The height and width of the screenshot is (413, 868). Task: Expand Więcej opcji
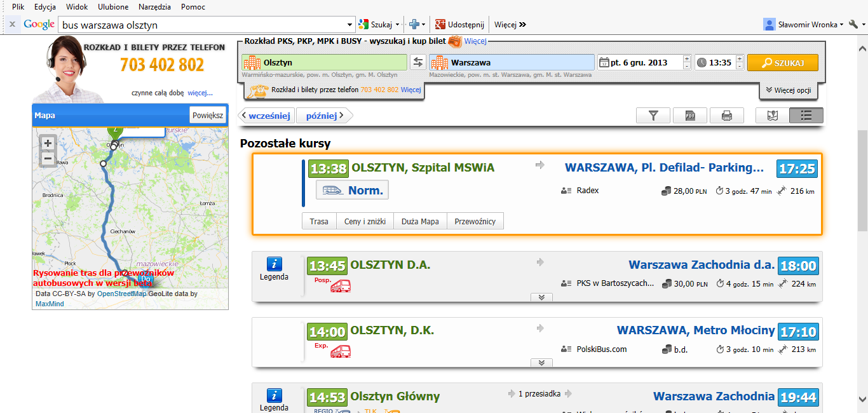coord(788,90)
